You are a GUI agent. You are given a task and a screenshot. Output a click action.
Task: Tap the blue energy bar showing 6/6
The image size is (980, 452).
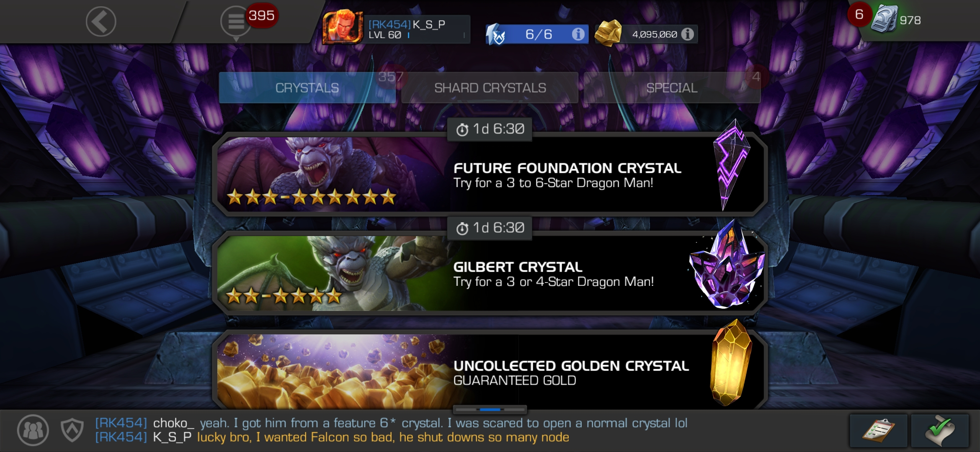pyautogui.click(x=537, y=34)
